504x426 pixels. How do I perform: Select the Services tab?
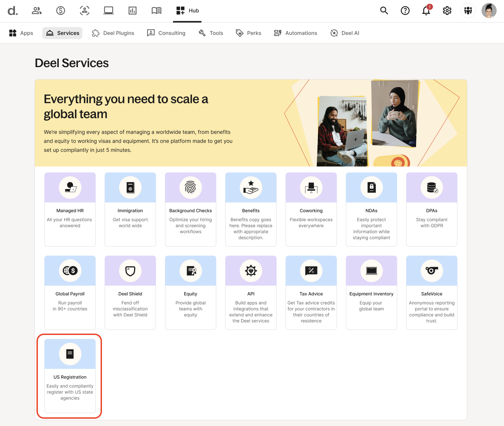click(x=62, y=33)
